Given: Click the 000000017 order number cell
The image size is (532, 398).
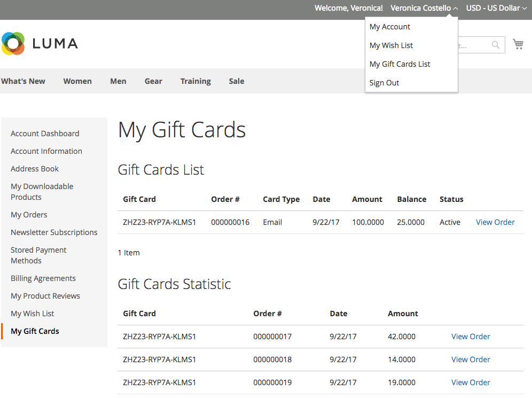Looking at the screenshot, I should [272, 337].
